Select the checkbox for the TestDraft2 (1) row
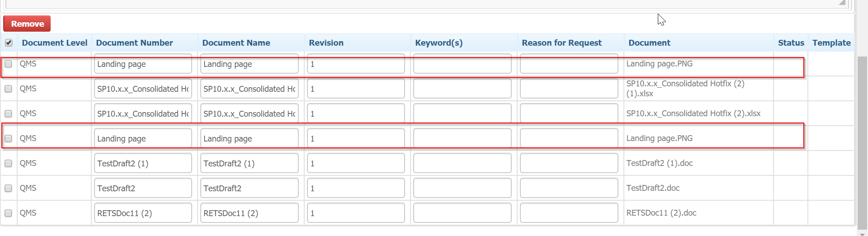This screenshot has height=236, width=868. (x=8, y=163)
